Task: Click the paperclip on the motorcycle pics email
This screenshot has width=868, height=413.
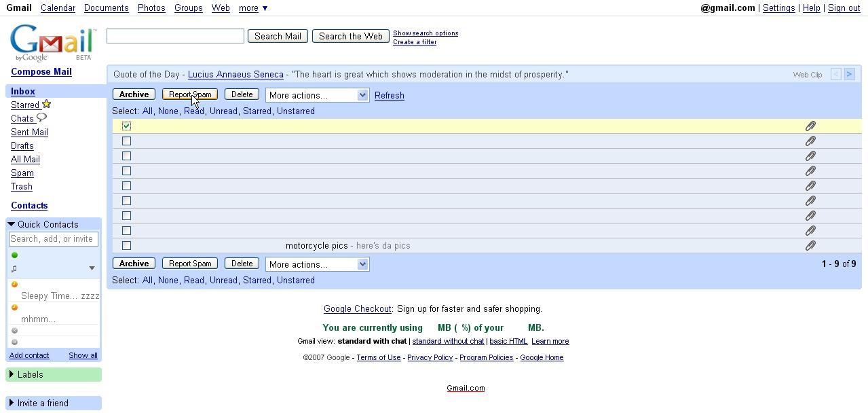Action: point(810,246)
